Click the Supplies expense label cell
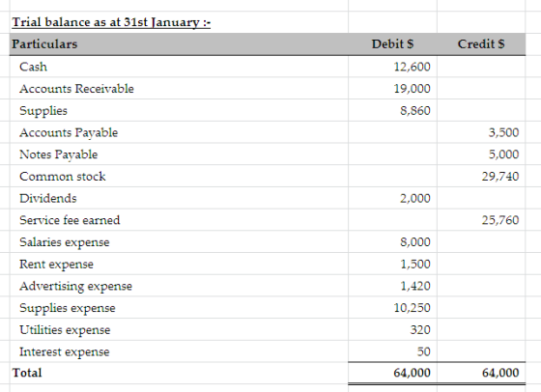541x392 pixels. [68, 308]
